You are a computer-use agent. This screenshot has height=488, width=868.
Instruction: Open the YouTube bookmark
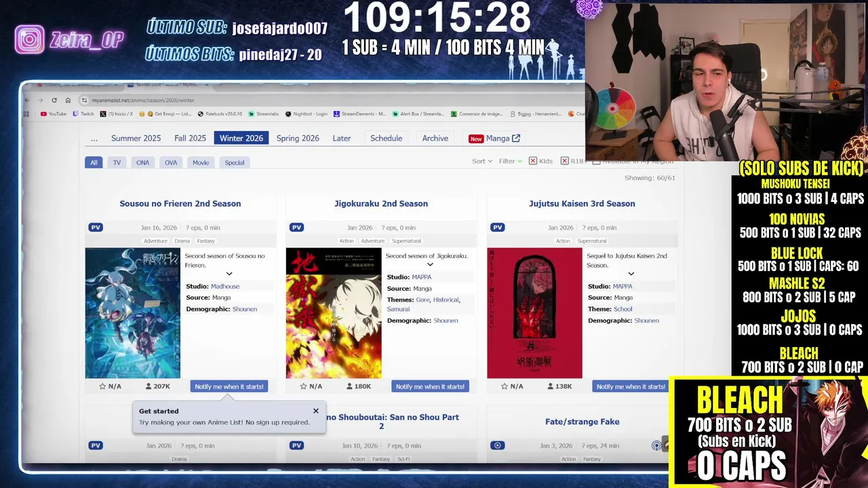tap(54, 114)
